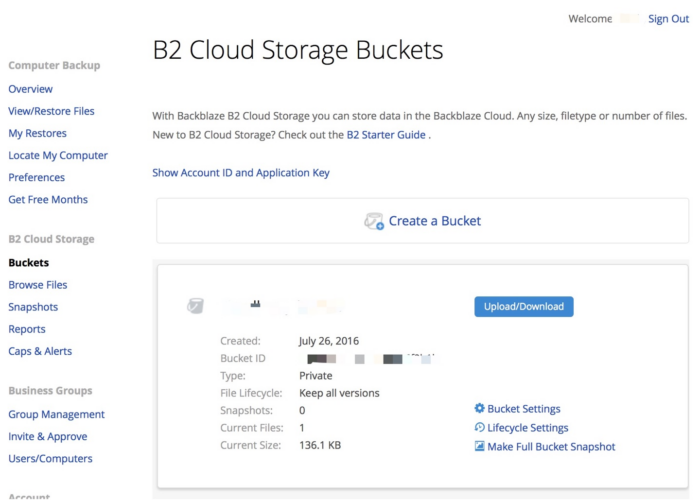Click the Current Files label
This screenshot has width=700, height=500.
[252, 428]
